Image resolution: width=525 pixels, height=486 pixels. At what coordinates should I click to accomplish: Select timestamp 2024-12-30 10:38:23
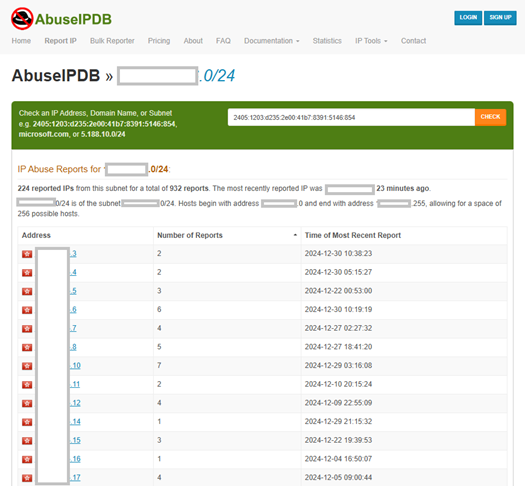338,253
